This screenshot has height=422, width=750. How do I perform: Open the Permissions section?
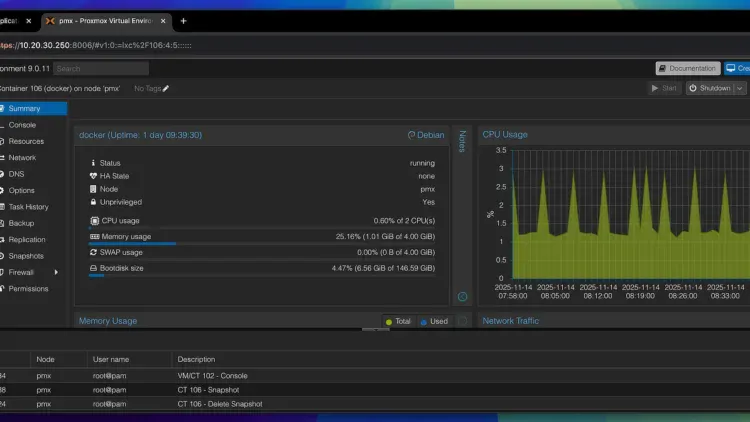(28, 289)
